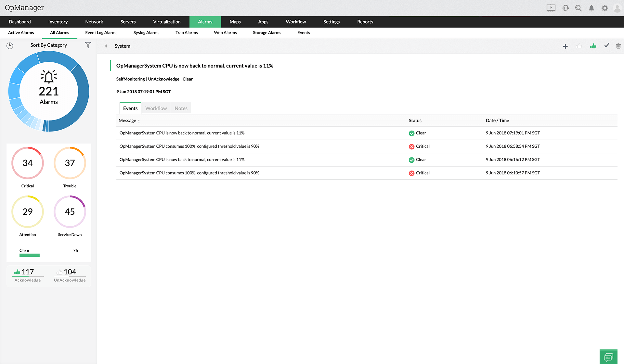Screen dimensions: 624x364
Task: Delete the alarm using the trash icon
Action: [x=618, y=46]
